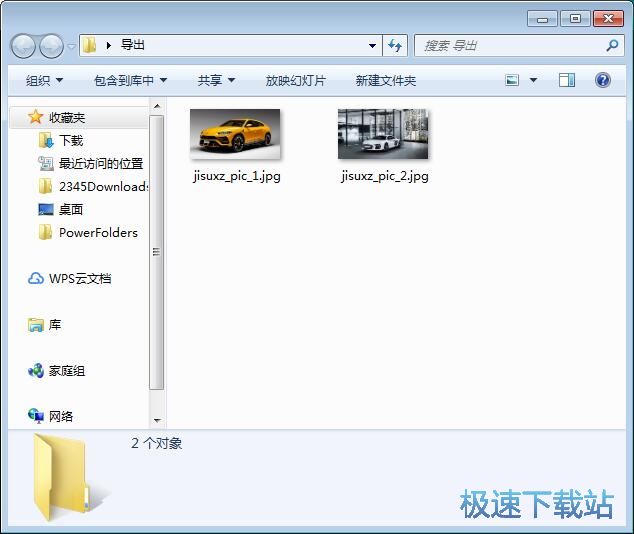Open 最近访问的位置
Image resolution: width=634 pixels, height=534 pixels.
(101, 164)
